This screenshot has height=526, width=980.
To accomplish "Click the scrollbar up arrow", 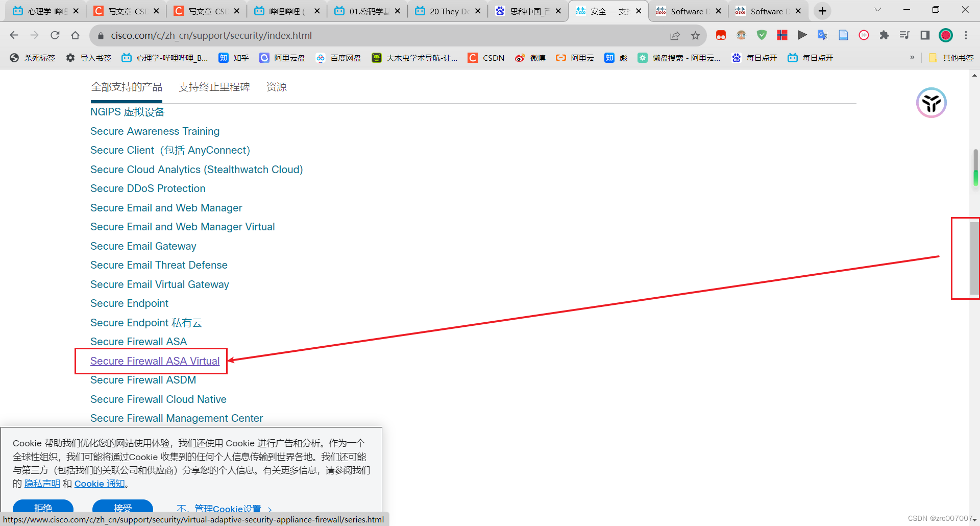I will point(975,75).
